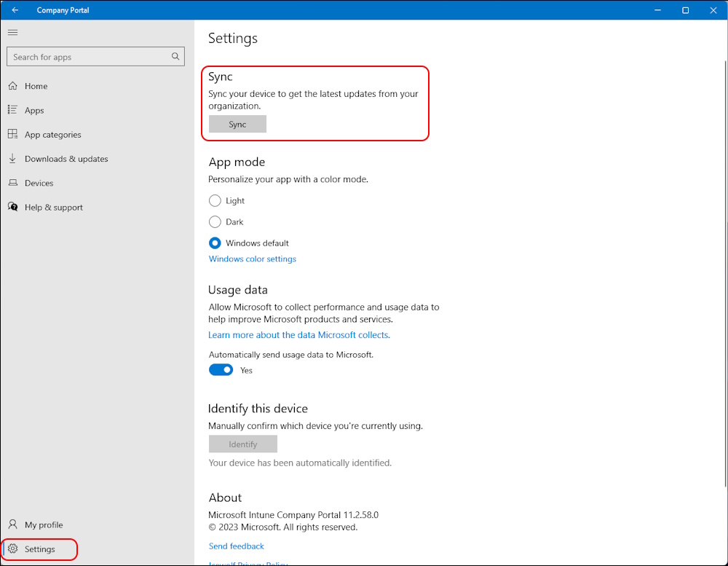Click the Apps list icon

12,110
